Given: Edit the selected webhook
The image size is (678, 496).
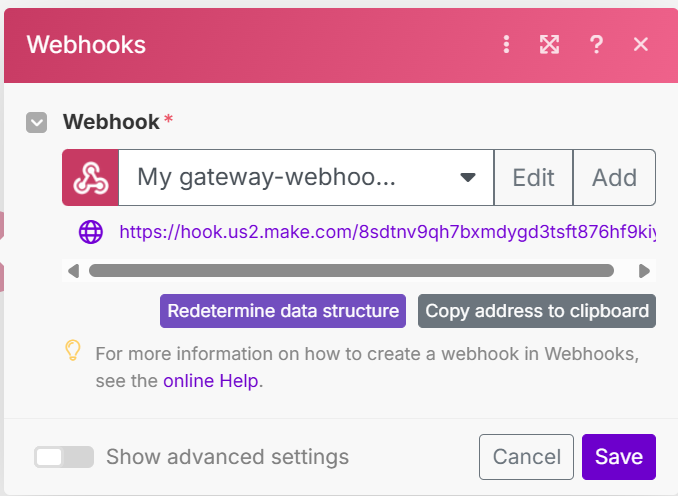Looking at the screenshot, I should (533, 177).
